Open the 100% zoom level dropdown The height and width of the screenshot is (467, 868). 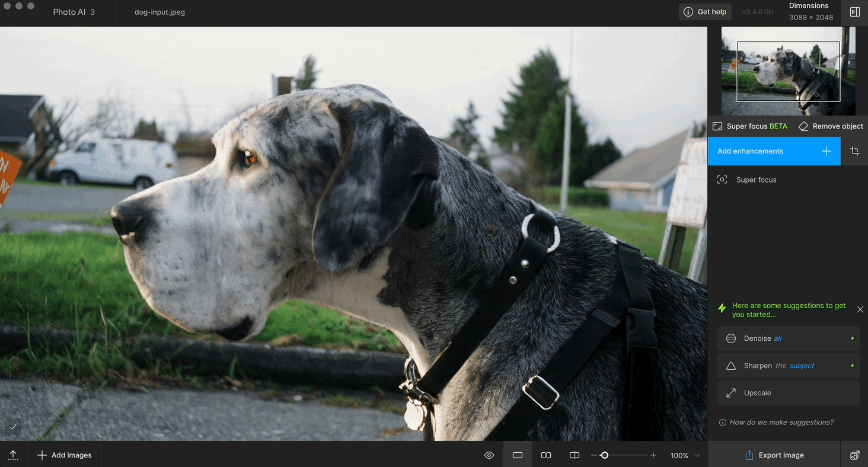[685, 455]
